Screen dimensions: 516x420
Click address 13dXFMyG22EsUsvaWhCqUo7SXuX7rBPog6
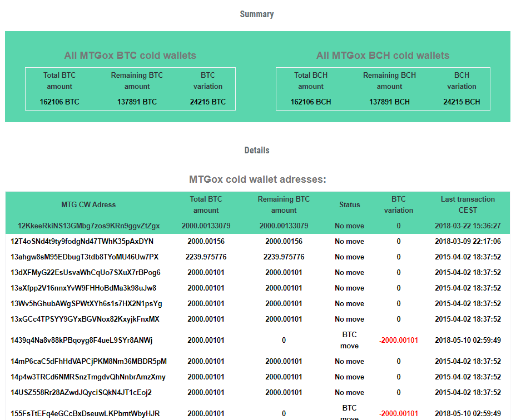(86, 273)
